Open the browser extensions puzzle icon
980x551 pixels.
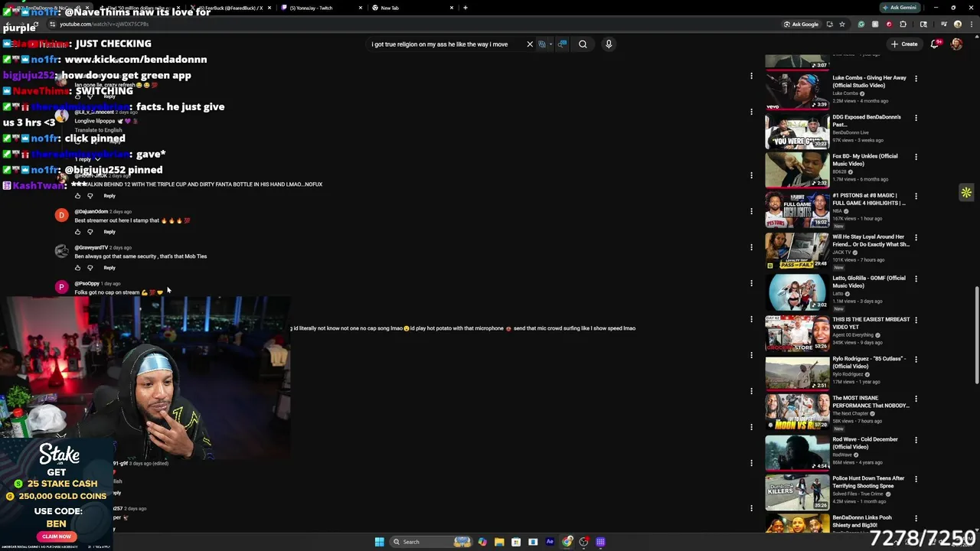(903, 24)
